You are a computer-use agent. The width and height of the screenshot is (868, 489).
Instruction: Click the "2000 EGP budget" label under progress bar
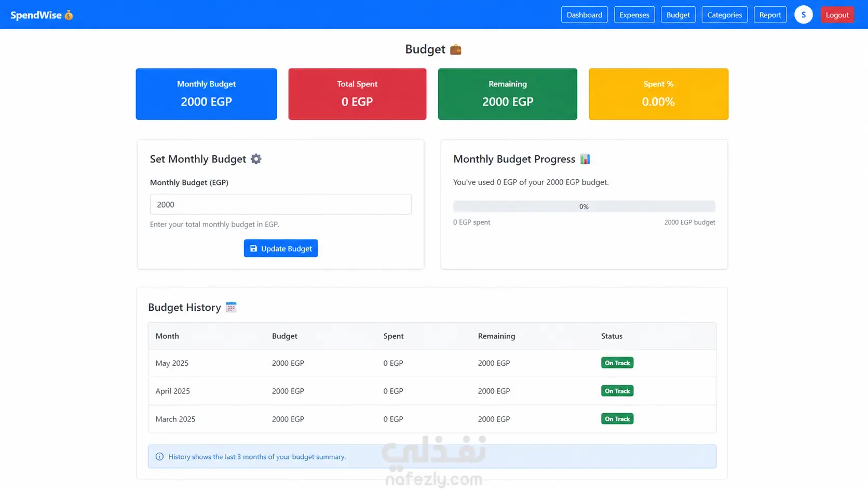pyautogui.click(x=689, y=222)
